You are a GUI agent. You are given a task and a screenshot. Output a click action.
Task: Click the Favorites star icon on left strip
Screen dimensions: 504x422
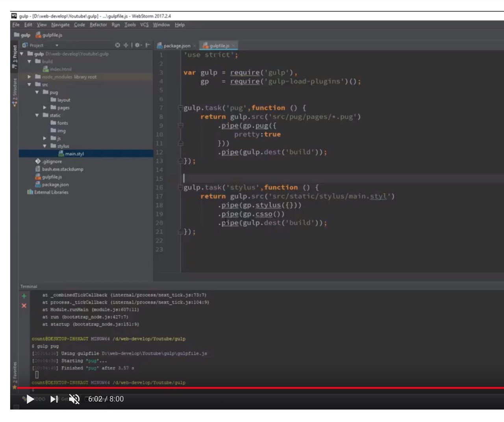15,387
